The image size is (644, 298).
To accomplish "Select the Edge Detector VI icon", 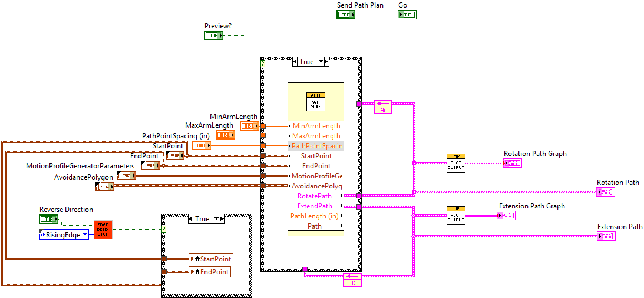I will coord(103,230).
